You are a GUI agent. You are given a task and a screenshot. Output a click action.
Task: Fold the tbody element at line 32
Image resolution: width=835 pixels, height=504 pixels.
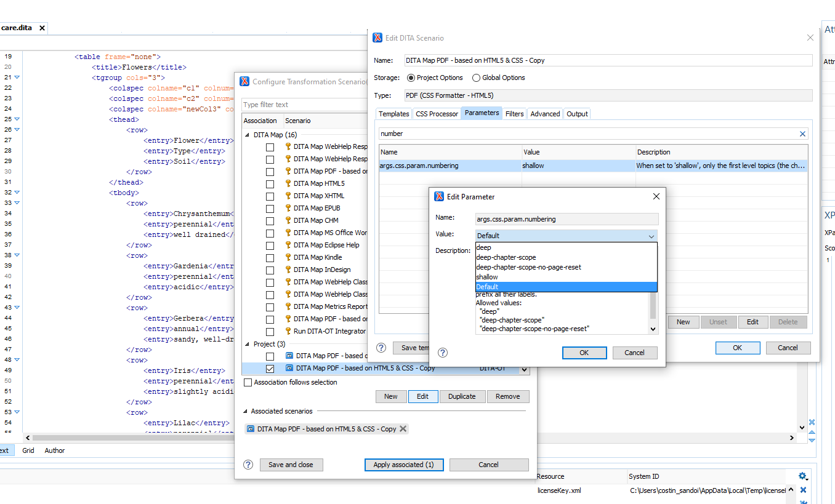point(17,193)
